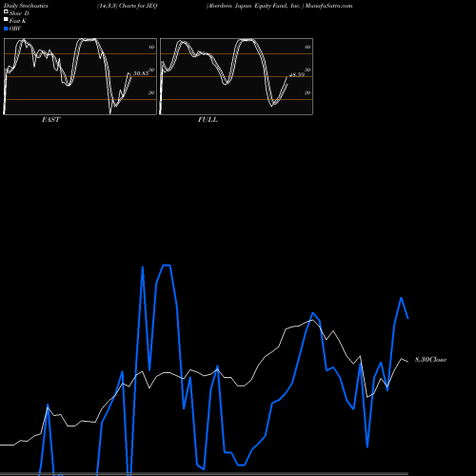Click the '(14,3,3) Charts for JEQ' text
The height and width of the screenshot is (476, 476).
tap(128, 6)
